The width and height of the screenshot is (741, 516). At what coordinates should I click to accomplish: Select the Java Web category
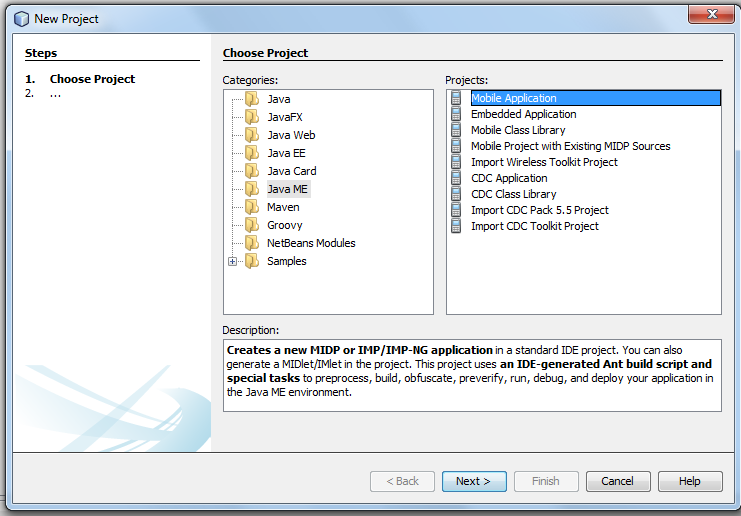(291, 135)
